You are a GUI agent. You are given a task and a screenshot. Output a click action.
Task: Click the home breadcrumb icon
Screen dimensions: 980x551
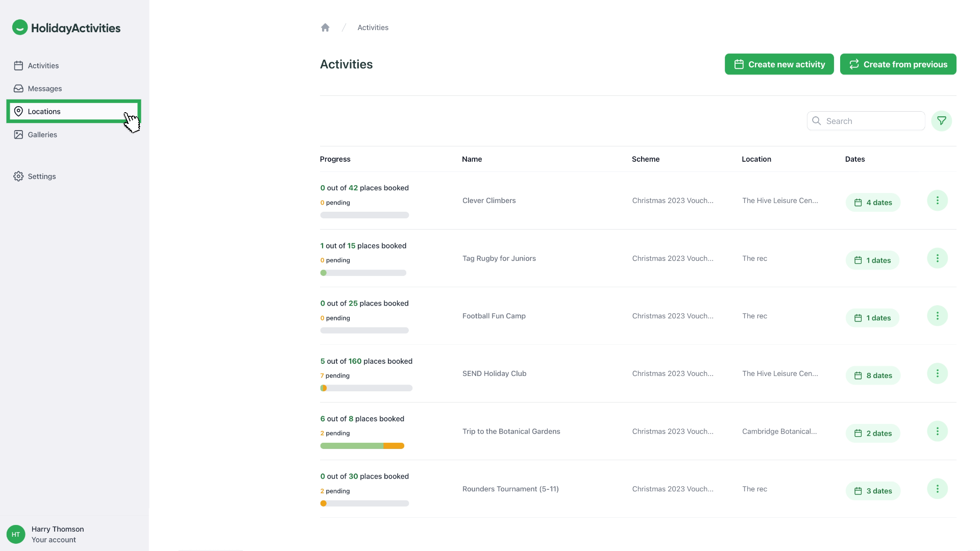click(x=325, y=28)
